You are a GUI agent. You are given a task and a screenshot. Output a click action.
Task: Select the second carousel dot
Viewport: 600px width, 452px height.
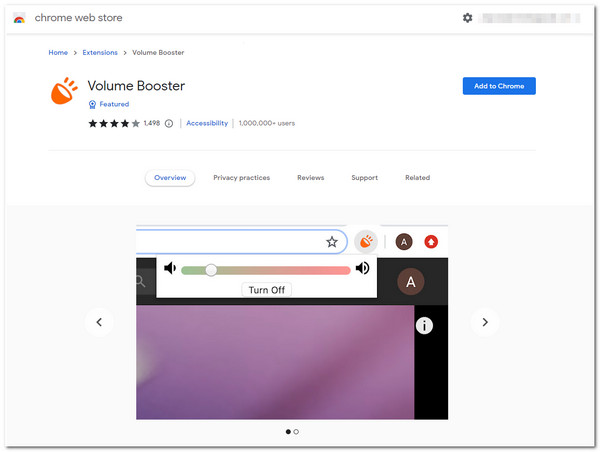click(296, 432)
